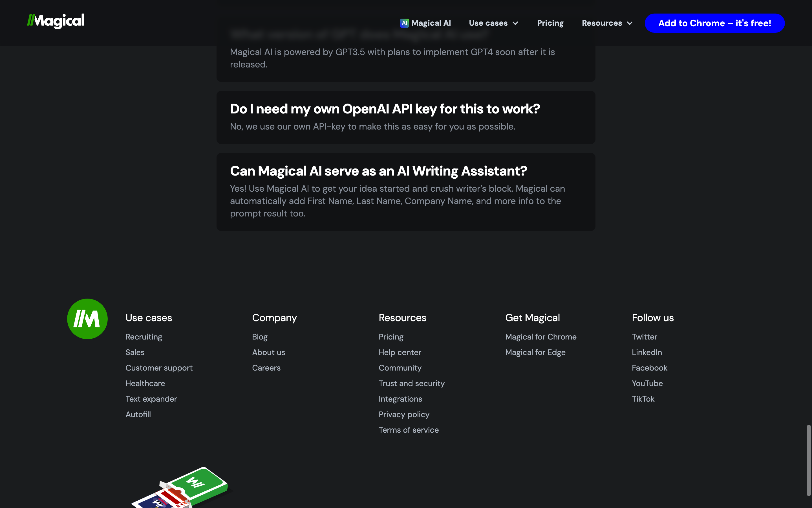The width and height of the screenshot is (812, 508).
Task: Visit the Facebook page link
Action: coord(649,367)
